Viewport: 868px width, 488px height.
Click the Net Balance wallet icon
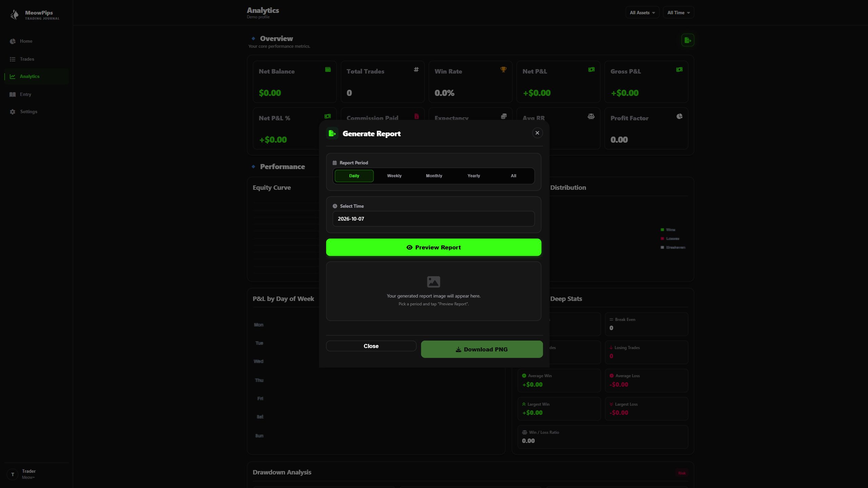click(x=328, y=69)
